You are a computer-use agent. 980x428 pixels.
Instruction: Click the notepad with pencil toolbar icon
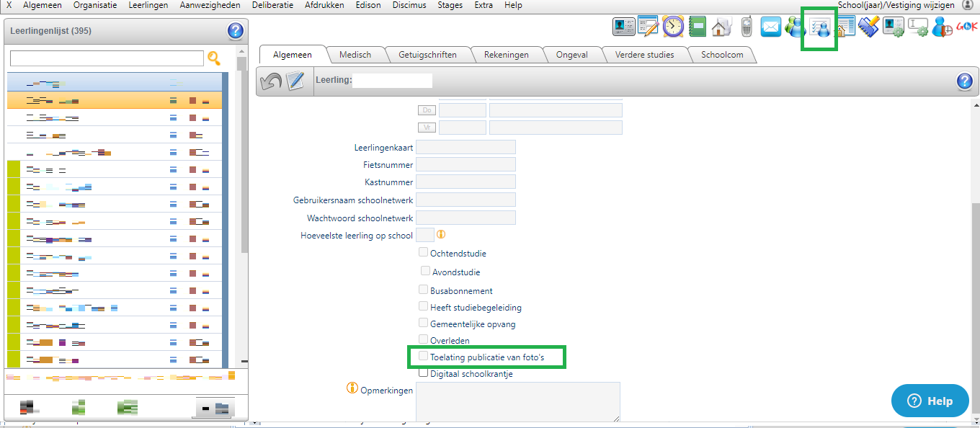coord(649,27)
